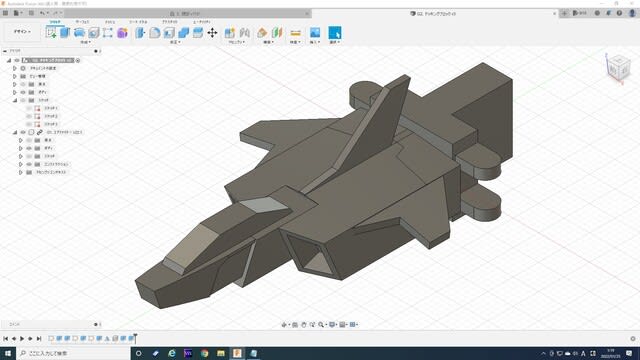The height and width of the screenshot is (360, 640).
Task: Open the Display Settings monitor icon
Action: [x=332, y=324]
